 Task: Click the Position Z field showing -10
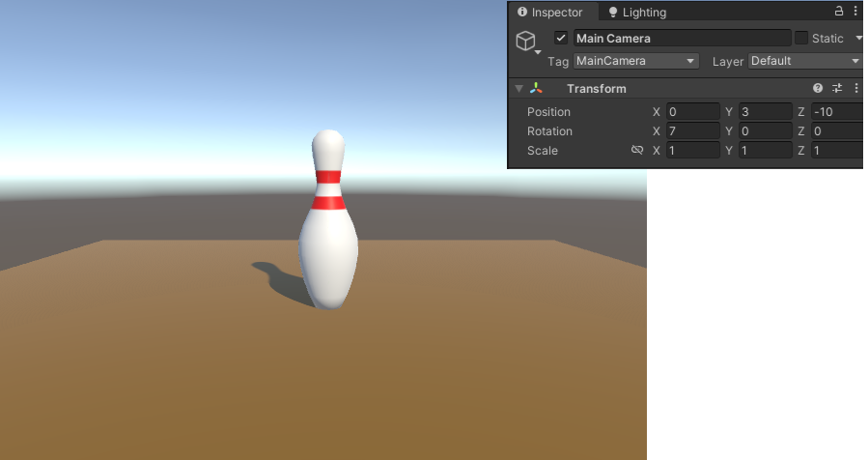coord(837,111)
